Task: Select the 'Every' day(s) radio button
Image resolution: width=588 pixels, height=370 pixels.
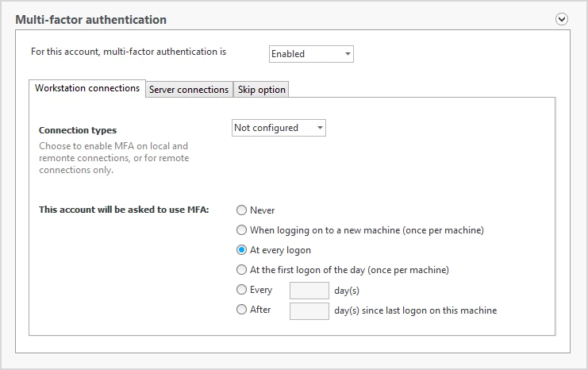Action: click(242, 290)
